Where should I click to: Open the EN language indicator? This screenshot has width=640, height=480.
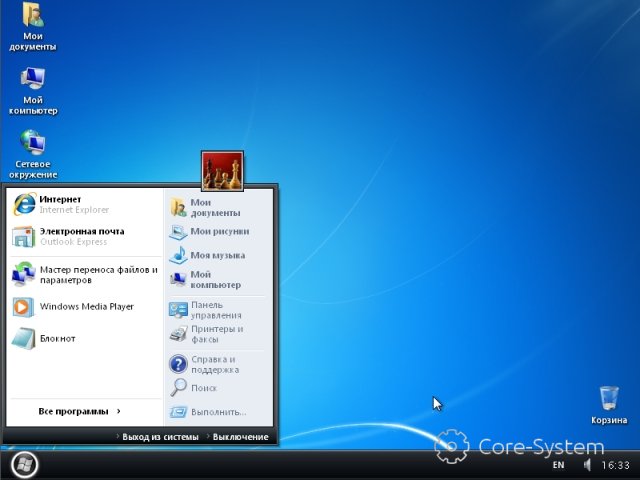click(558, 465)
